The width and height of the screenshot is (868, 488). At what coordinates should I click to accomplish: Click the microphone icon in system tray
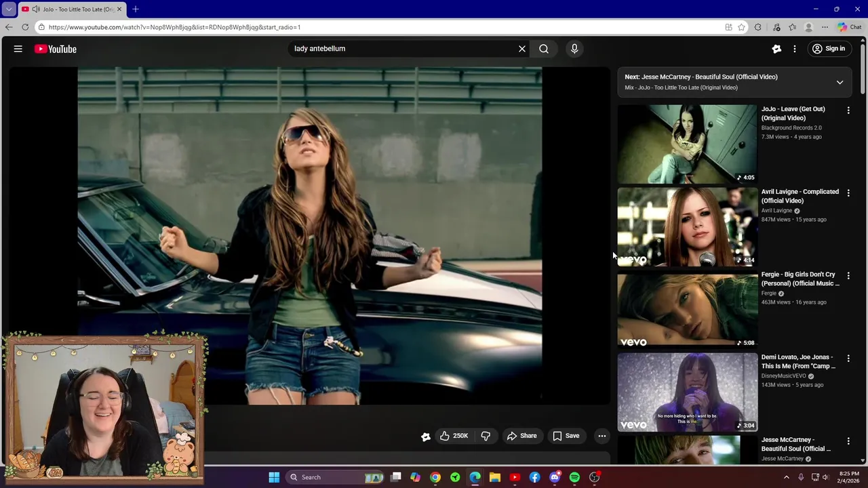(x=801, y=477)
